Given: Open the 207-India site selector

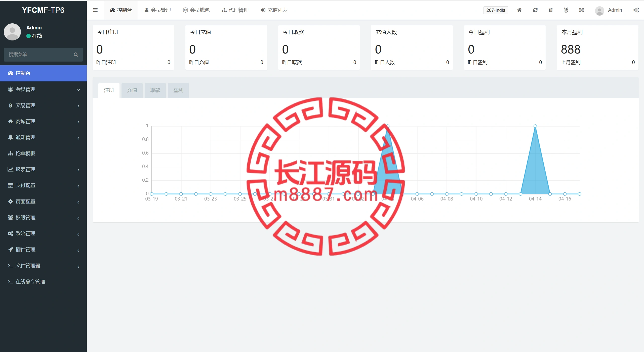Looking at the screenshot, I should 496,10.
